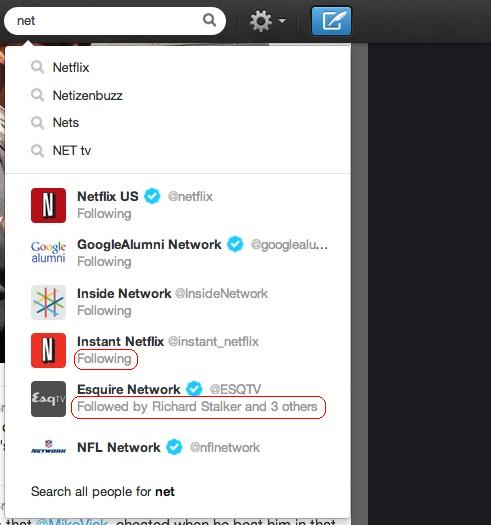Screen dimensions: 491x525
Task: Click 'Following' under GoogleAlumni Network
Action: click(104, 261)
